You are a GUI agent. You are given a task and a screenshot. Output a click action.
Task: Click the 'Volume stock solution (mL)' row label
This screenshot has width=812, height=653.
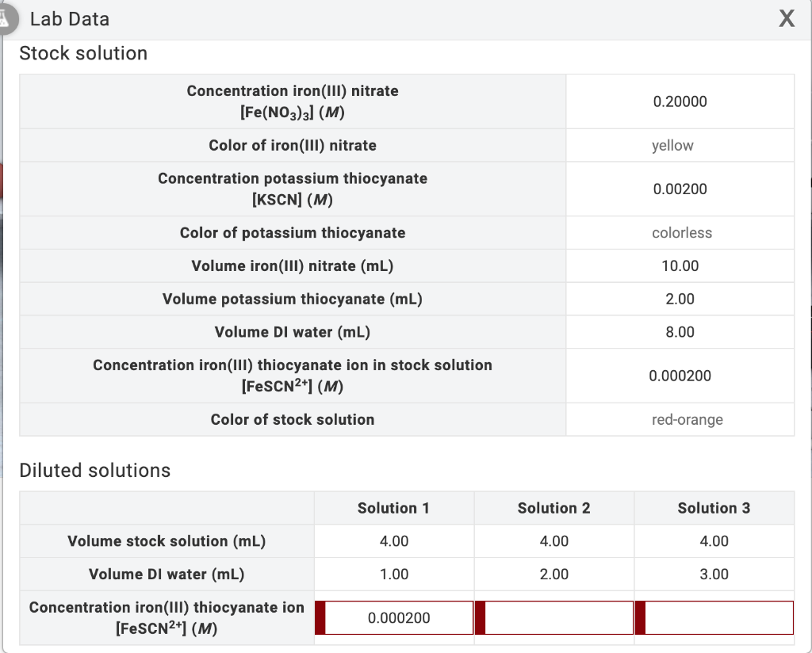pos(167,541)
